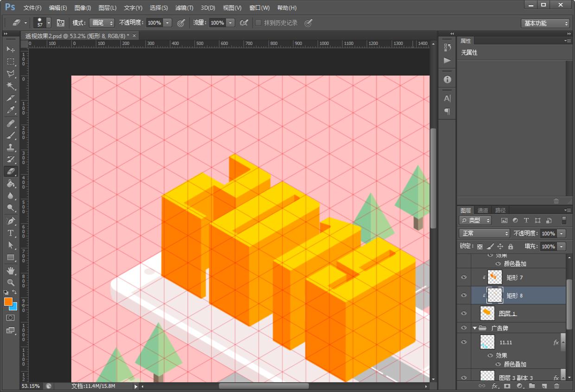The width and height of the screenshot is (575, 392).
Task: Activate the Paint Bucket tool
Action: [11, 184]
